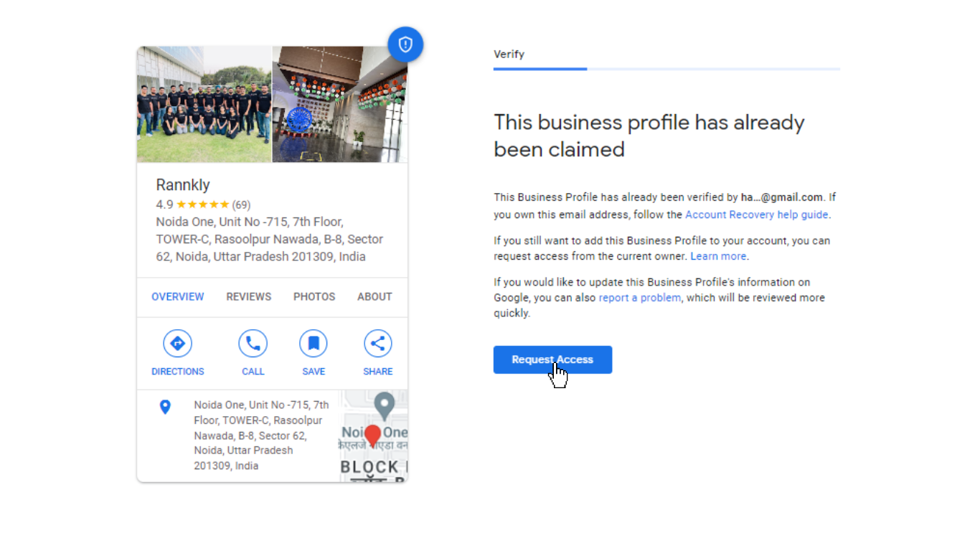Click the office lobby photo thumbnail
The height and width of the screenshot is (551, 980).
point(340,105)
